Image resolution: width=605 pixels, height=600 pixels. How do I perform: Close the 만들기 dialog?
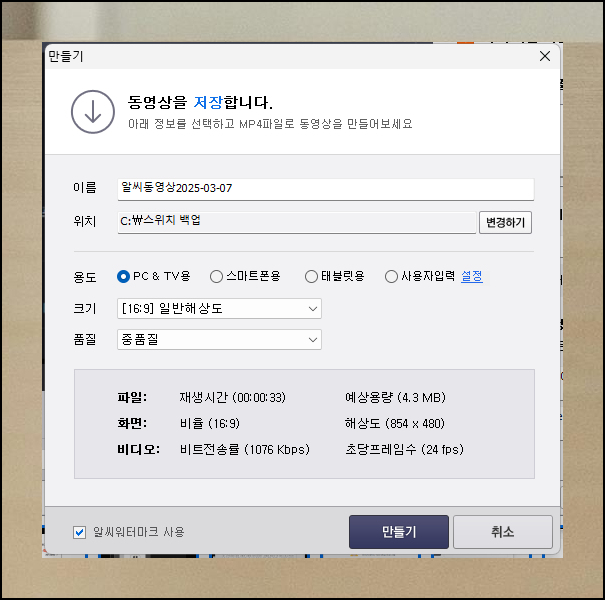coord(545,56)
